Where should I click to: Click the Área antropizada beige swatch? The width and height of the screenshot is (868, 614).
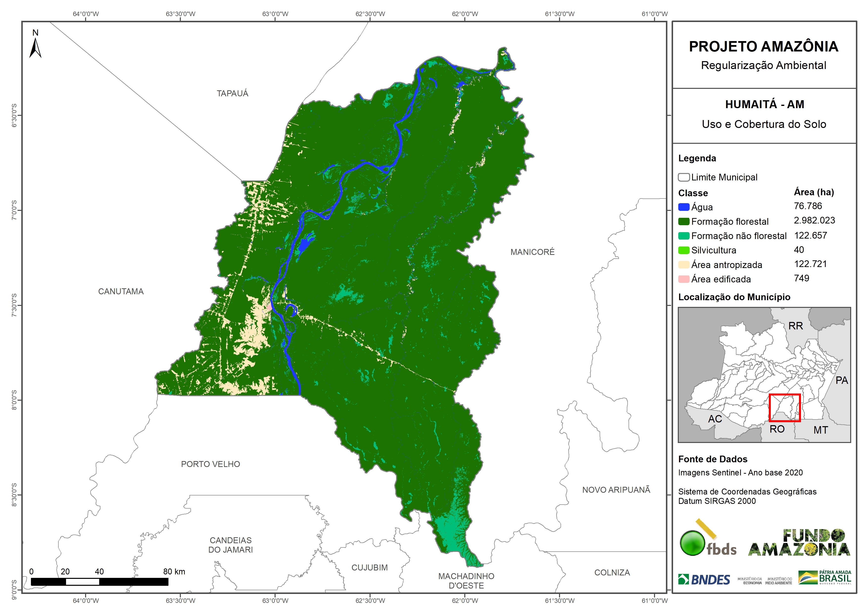pyautogui.click(x=683, y=265)
